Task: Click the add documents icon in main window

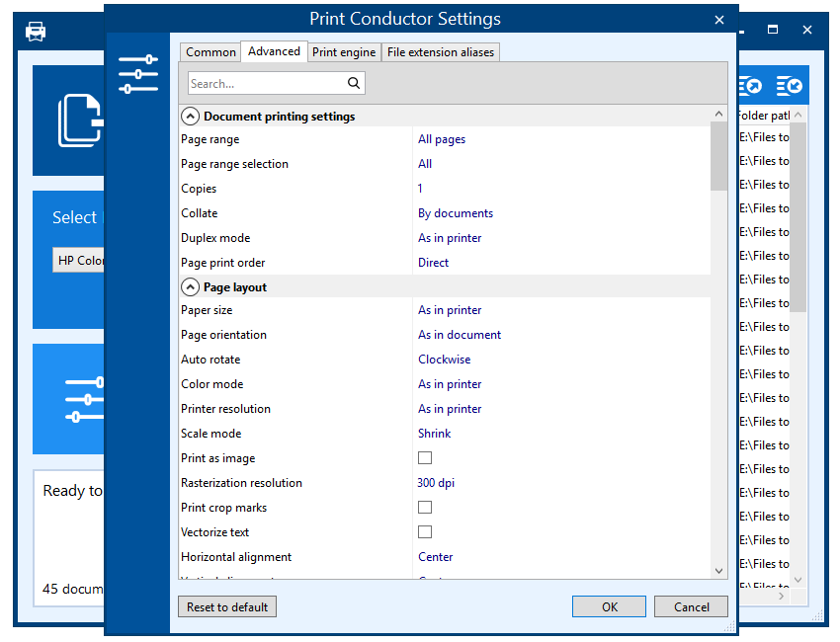Action: tap(80, 120)
